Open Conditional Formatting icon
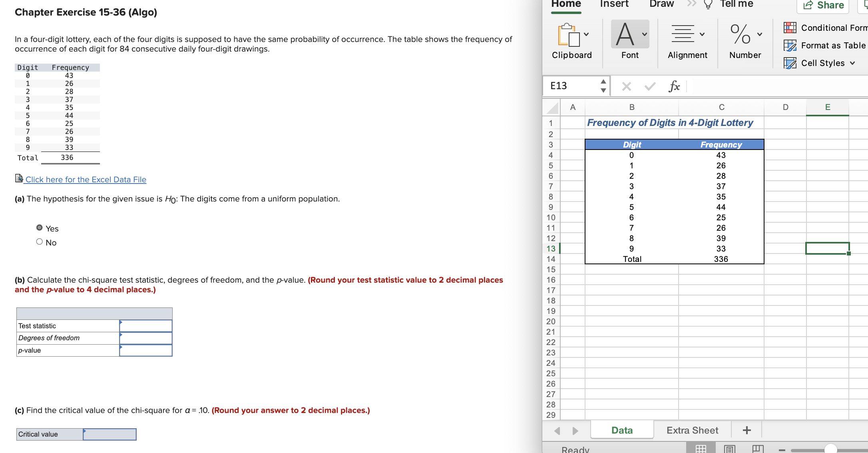Screen dimensions: 868x453 [790, 28]
